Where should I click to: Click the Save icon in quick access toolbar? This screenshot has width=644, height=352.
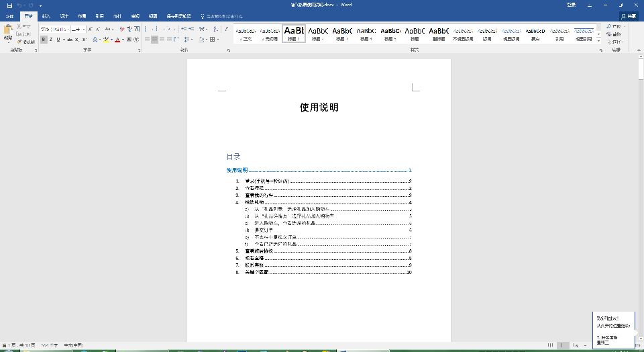[x=9, y=5]
